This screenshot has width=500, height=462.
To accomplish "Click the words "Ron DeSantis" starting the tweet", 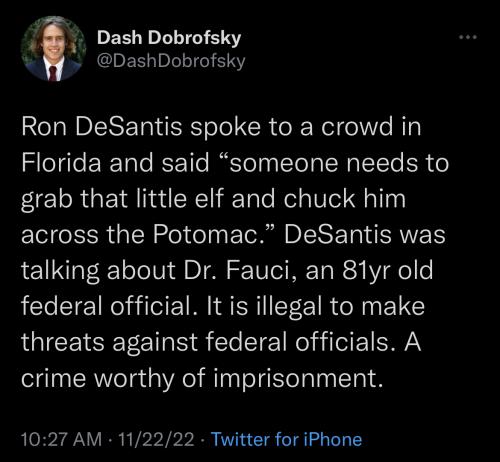I will click(102, 127).
